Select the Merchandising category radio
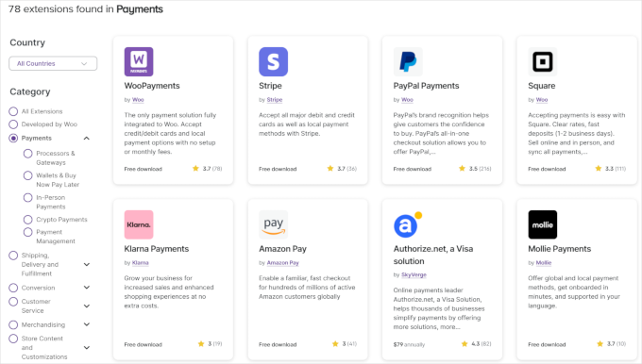Image resolution: width=642 pixels, height=364 pixels. 13,324
